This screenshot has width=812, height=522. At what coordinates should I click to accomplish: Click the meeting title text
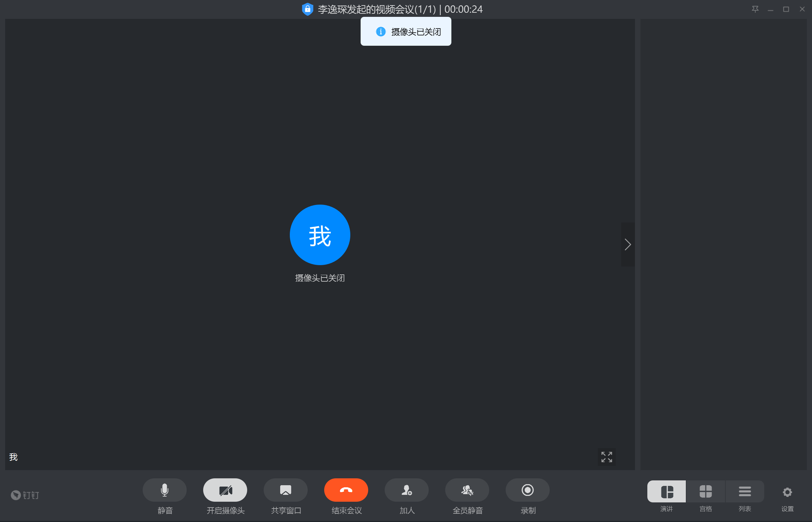pos(377,9)
